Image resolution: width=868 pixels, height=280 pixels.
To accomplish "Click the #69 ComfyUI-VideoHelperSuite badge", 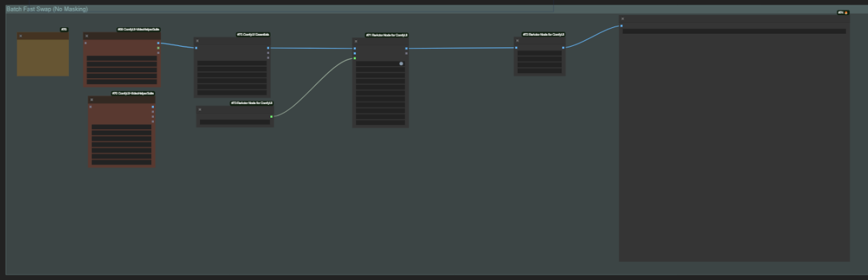I will 139,29.
